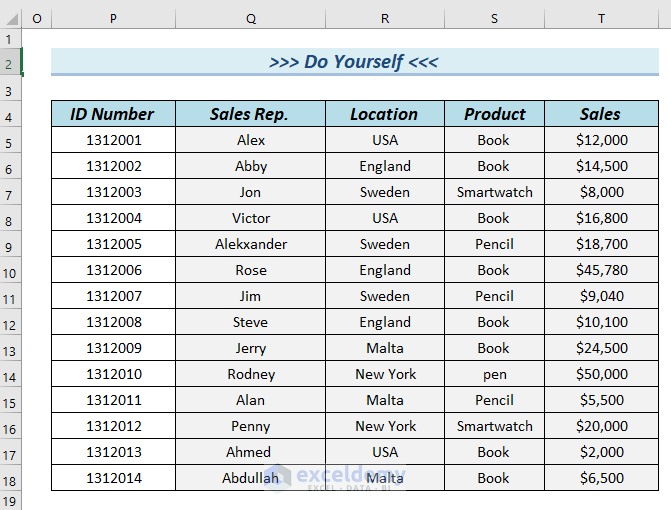This screenshot has height=510, width=671.
Task: Select column T header
Action: tap(601, 19)
